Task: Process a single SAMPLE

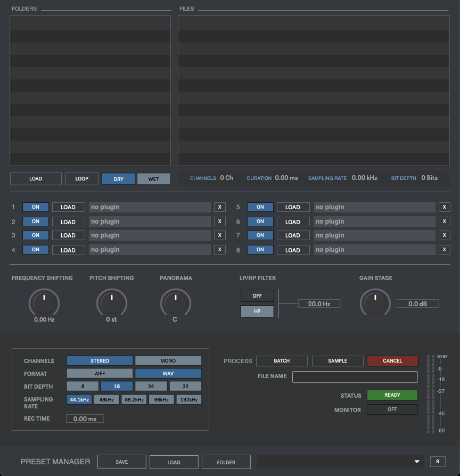Action: pyautogui.click(x=337, y=360)
